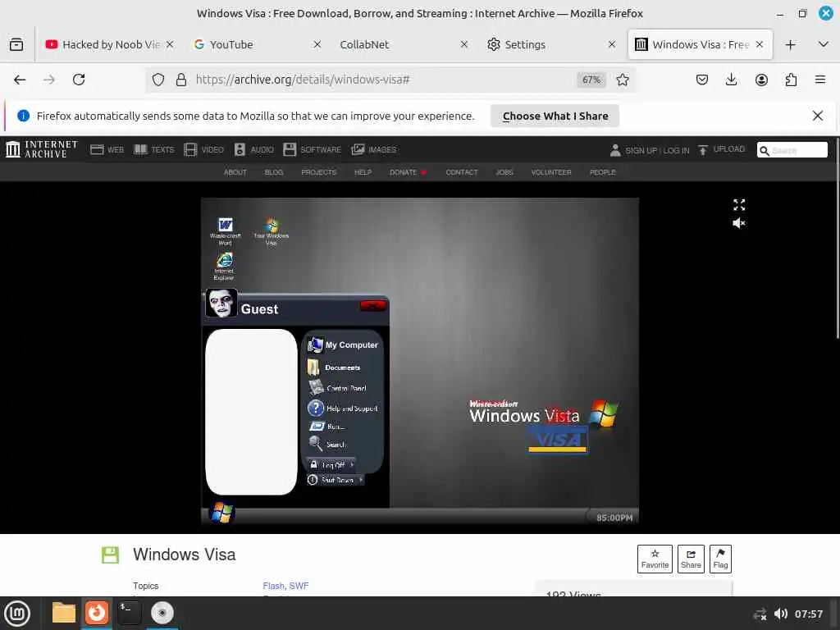Screen dimensions: 840x630
Task: Open the AUDIO media section
Action: 254,149
